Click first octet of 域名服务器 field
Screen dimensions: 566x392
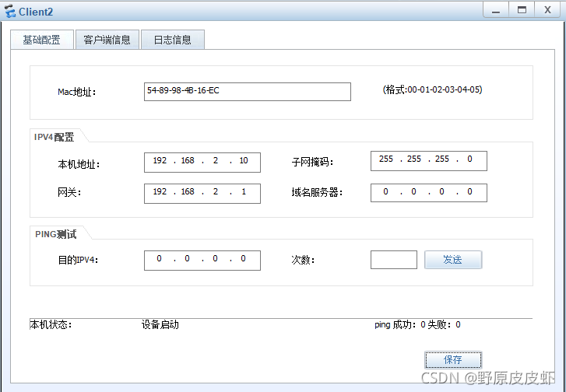385,191
